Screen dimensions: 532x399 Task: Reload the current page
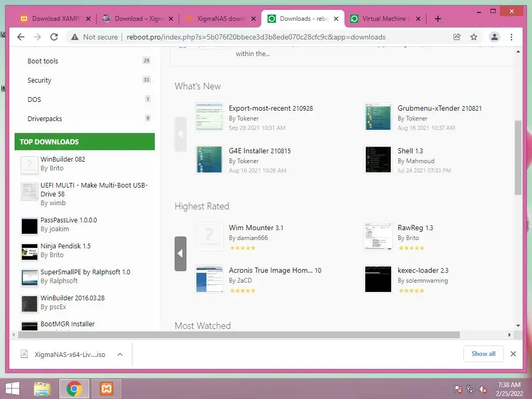click(54, 37)
